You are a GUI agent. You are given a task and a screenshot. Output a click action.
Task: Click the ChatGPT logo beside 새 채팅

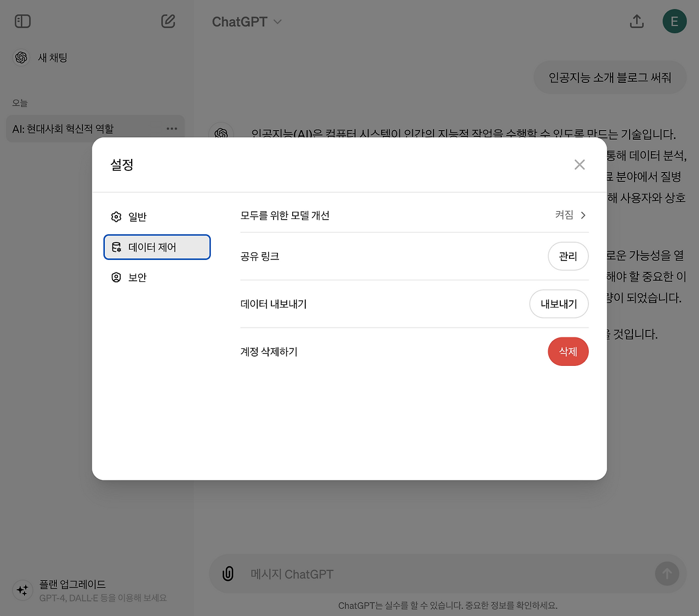[x=21, y=57]
